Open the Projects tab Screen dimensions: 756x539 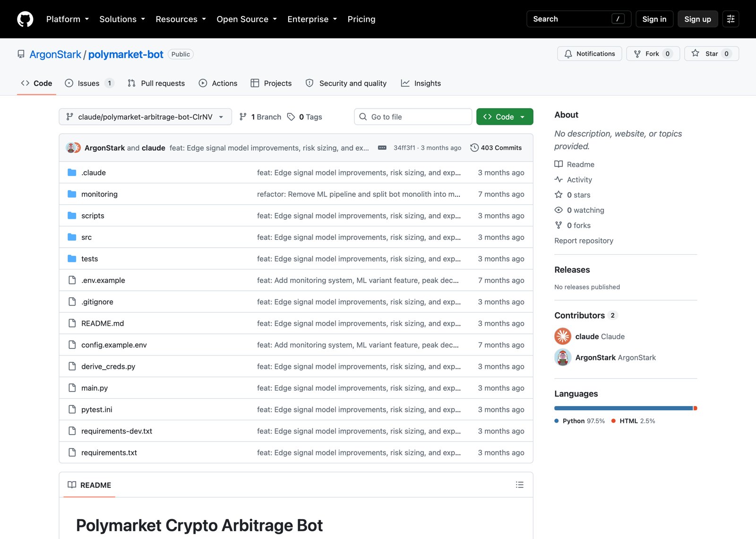coord(271,83)
